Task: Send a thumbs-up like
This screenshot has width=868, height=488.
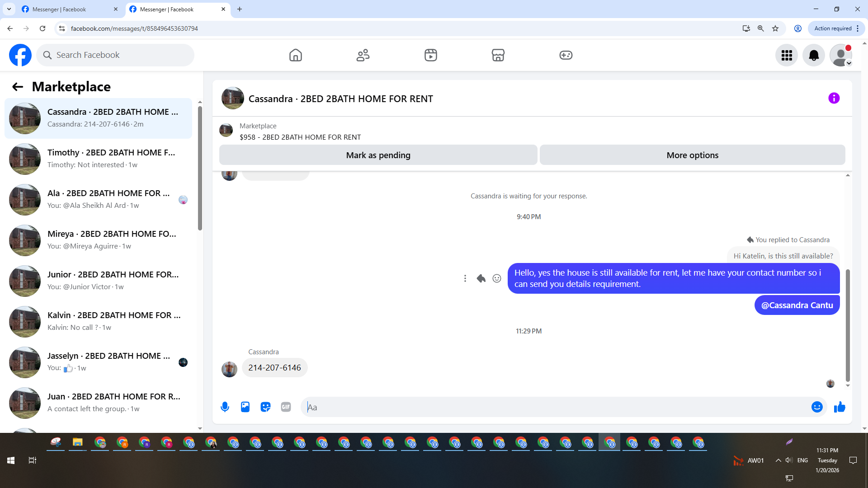Action: 840,407
